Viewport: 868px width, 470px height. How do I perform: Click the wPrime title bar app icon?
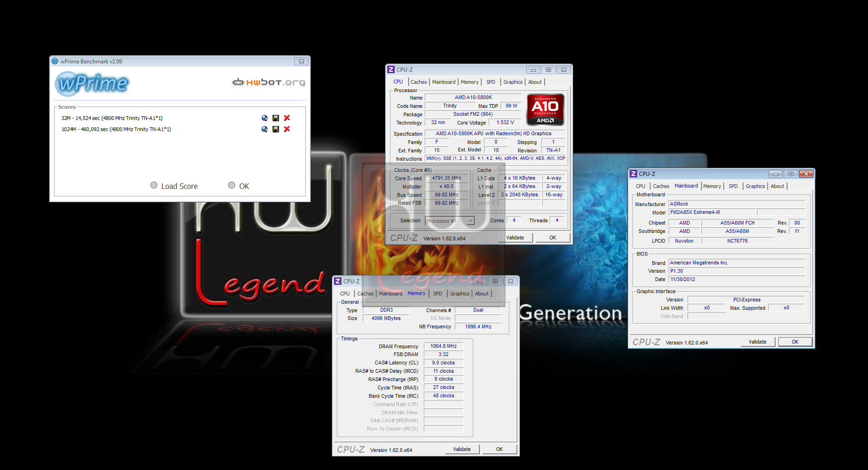[55, 61]
